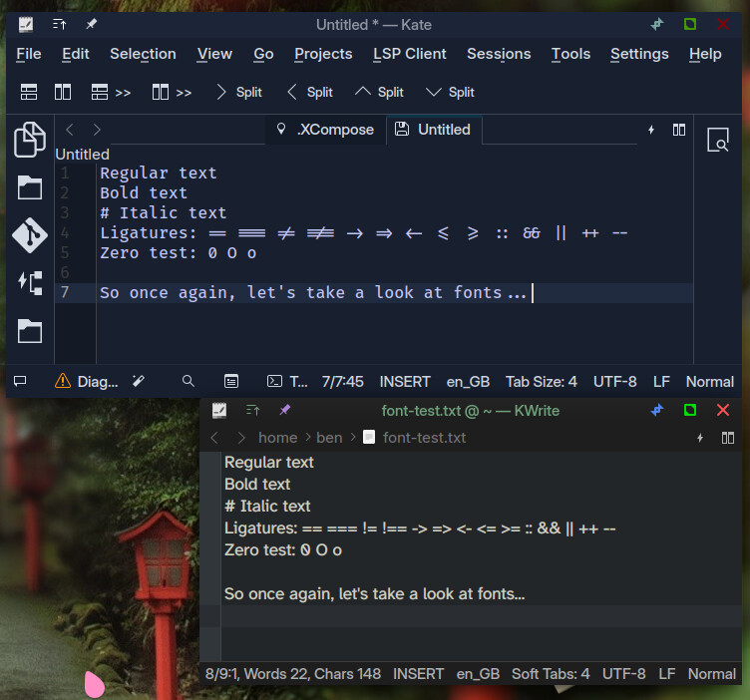Click line 6 empty row in Kate editor
Image resolution: width=750 pixels, height=700 pixels.
click(x=299, y=272)
